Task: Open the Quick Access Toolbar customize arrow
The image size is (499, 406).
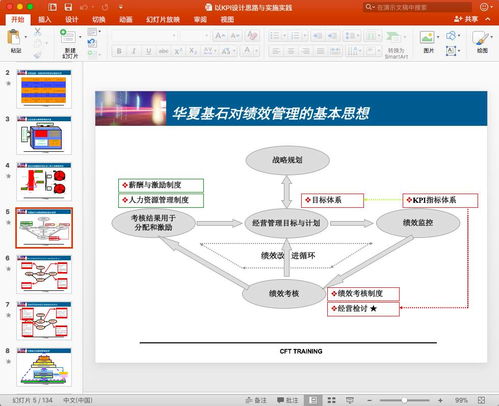Action: click(121, 7)
